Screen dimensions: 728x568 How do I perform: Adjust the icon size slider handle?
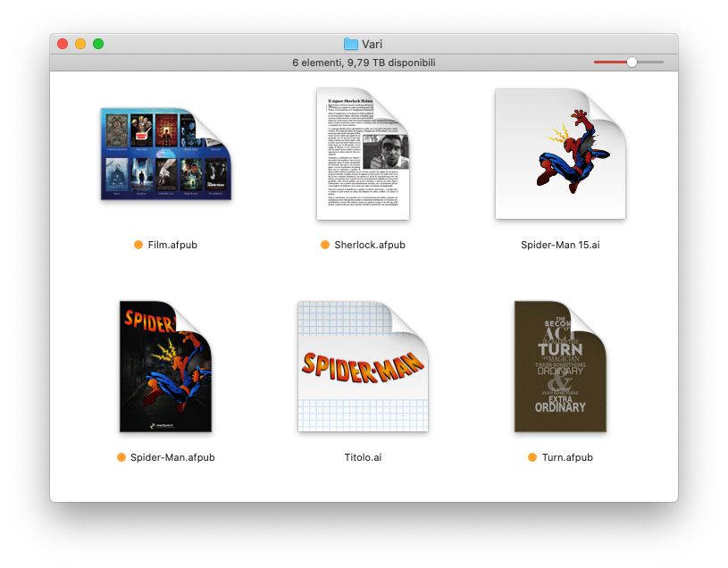pyautogui.click(x=632, y=63)
